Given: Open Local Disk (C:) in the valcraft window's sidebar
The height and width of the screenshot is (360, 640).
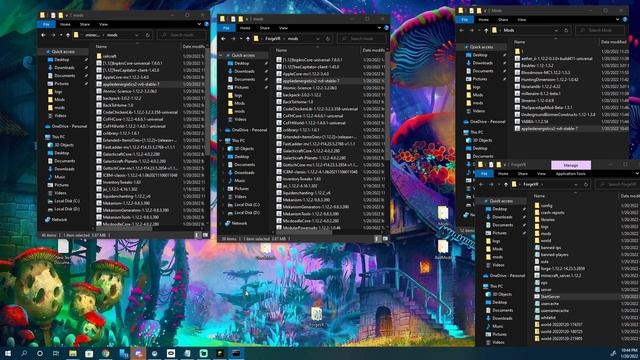Looking at the screenshot, I should [x=63, y=201].
